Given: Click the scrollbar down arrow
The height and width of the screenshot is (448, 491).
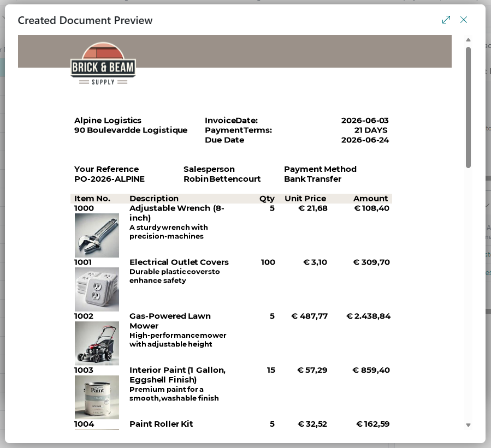Looking at the screenshot, I should click(x=468, y=425).
